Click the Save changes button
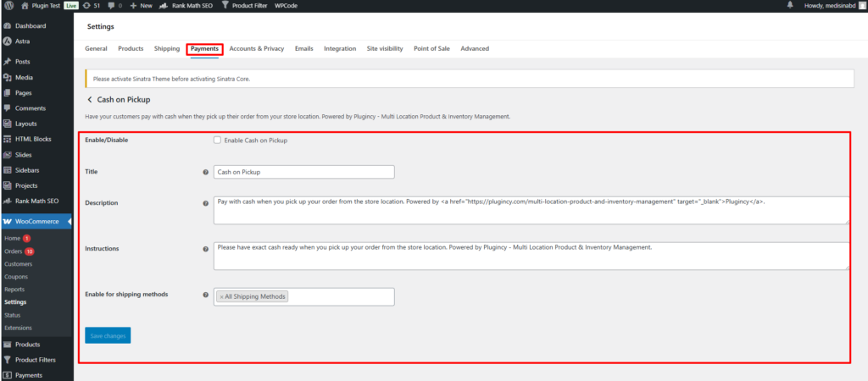This screenshot has height=381, width=868. point(108,335)
